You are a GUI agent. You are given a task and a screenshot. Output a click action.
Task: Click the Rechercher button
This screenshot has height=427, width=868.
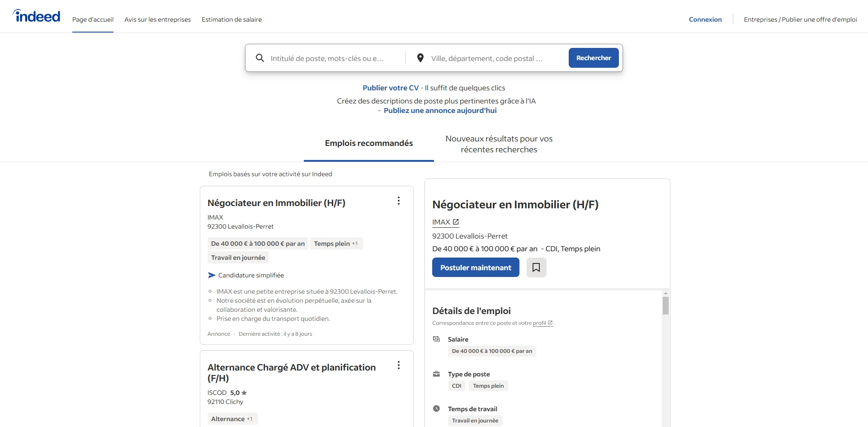coord(594,58)
